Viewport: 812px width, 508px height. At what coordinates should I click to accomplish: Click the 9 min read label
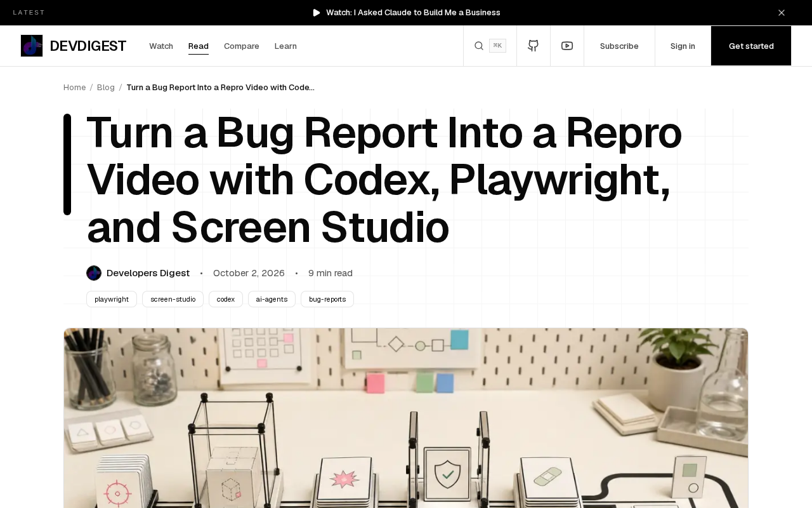click(x=331, y=273)
